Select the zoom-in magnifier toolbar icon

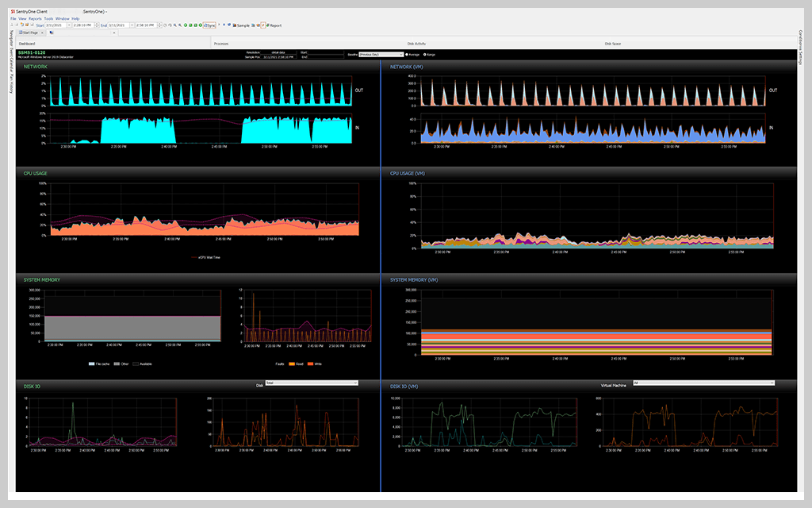(175, 25)
